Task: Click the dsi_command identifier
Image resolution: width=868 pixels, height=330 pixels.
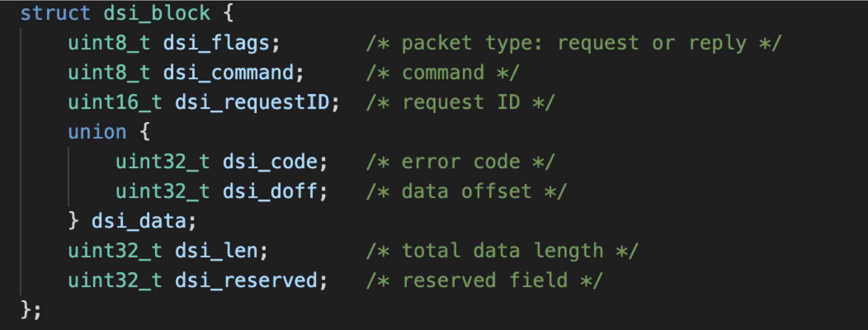Action: (228, 73)
